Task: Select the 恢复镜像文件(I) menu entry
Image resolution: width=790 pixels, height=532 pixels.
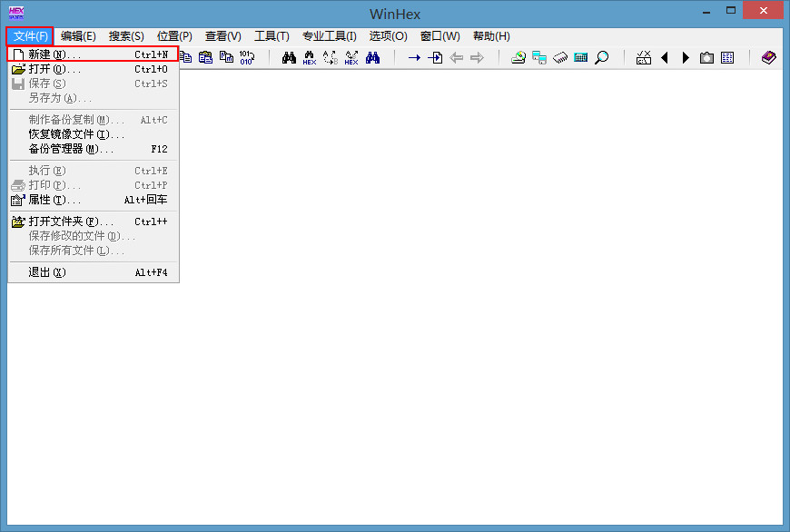Action: (94, 134)
